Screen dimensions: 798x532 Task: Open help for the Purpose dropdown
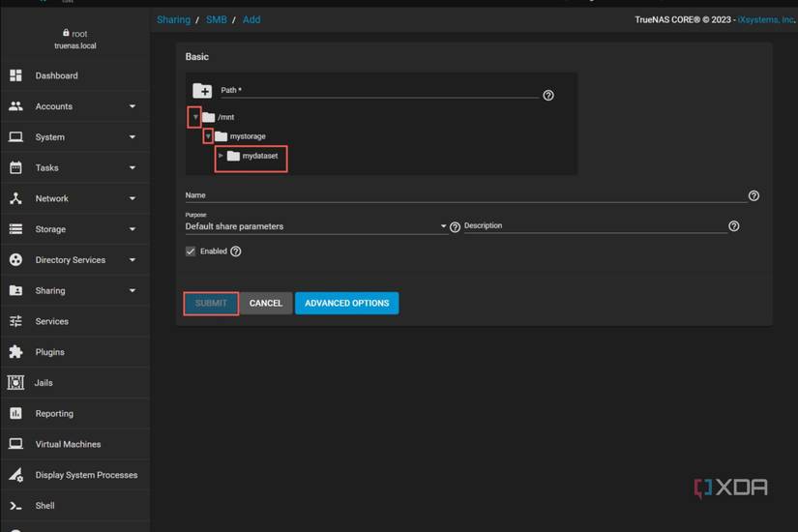tap(455, 227)
